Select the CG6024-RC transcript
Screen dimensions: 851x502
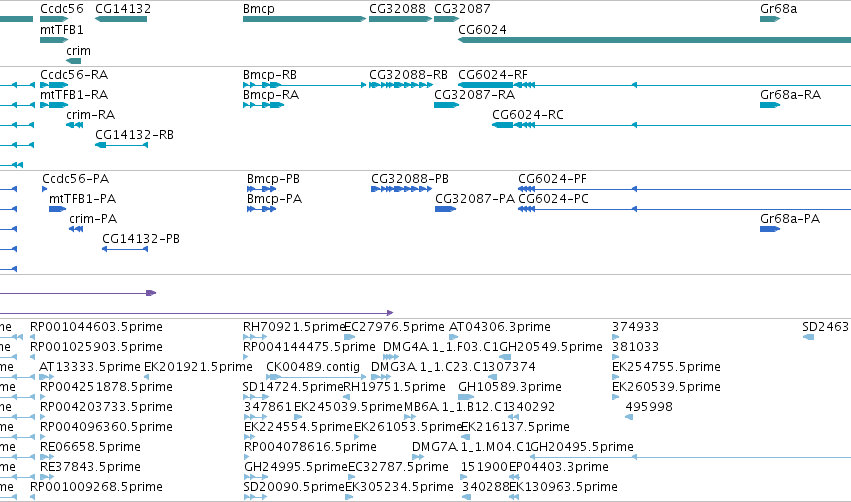tap(671, 125)
